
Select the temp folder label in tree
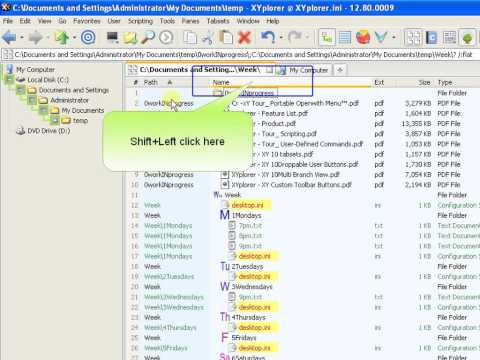tap(80, 120)
